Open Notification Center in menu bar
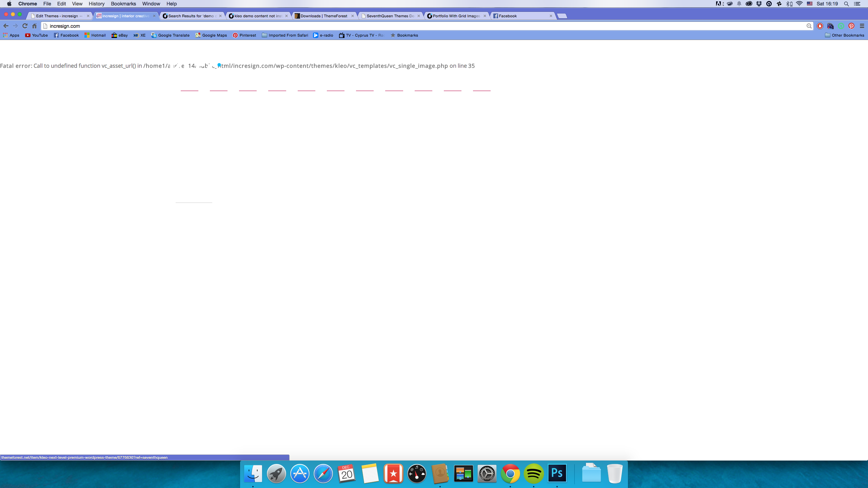Viewport: 868px width, 488px height. [x=857, y=4]
